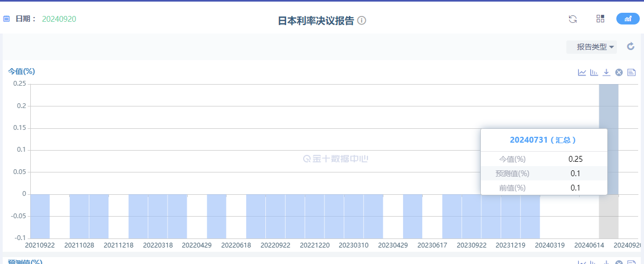
Task: Click the calendar icon beside 日期
Action: tap(6, 19)
